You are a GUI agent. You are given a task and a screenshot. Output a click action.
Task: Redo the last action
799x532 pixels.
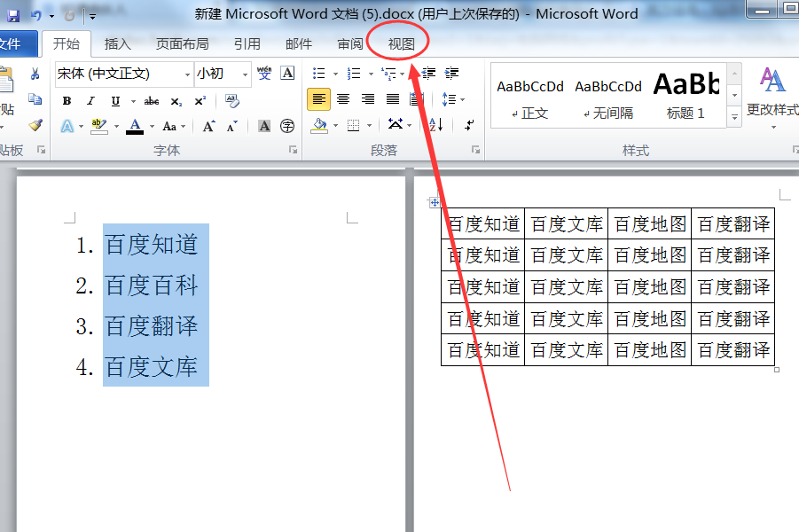click(x=69, y=16)
